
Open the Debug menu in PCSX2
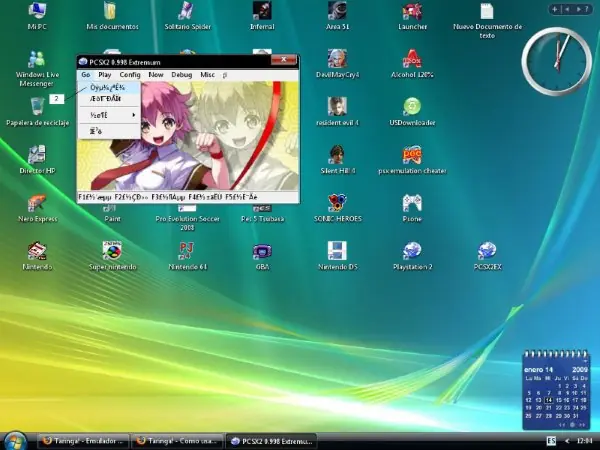tap(181, 75)
